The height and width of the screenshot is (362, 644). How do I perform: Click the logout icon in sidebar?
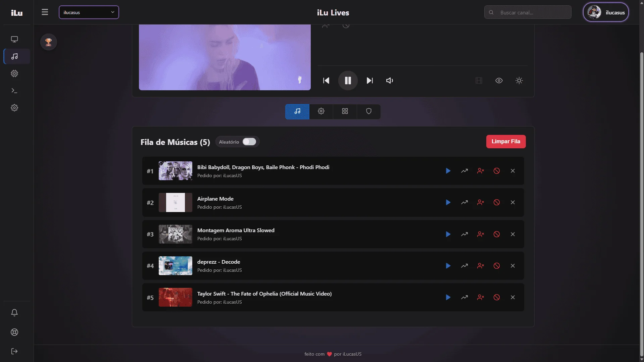click(x=14, y=351)
